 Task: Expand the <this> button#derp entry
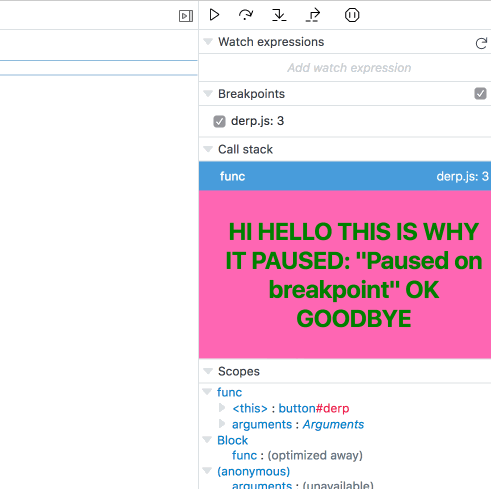(222, 408)
